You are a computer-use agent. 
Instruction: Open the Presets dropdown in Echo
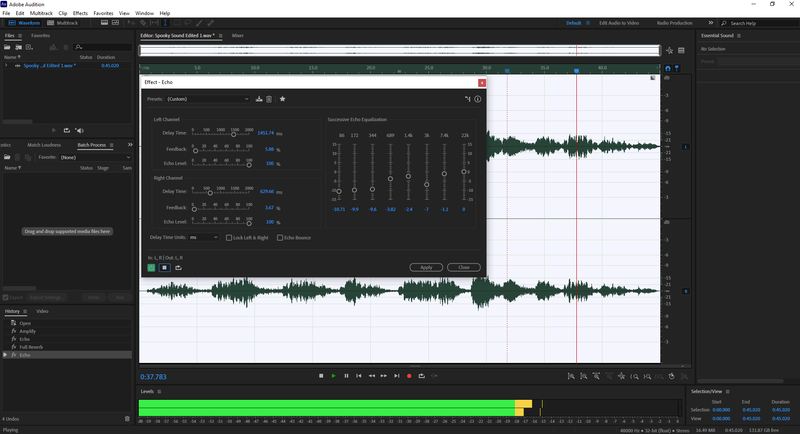tap(207, 99)
